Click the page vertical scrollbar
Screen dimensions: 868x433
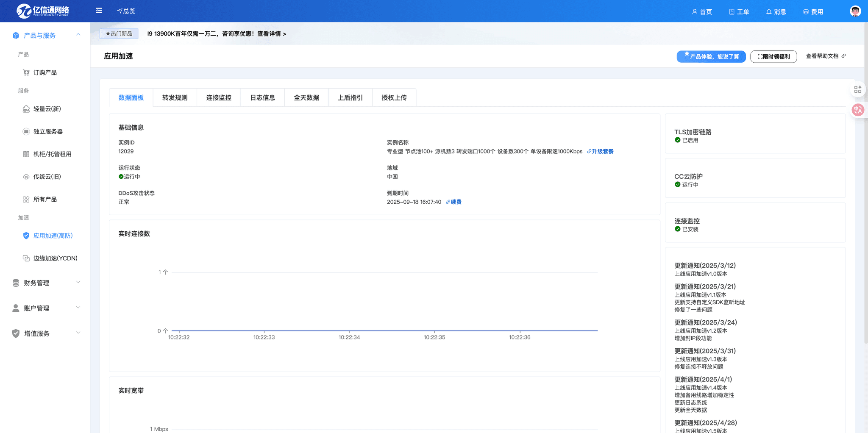pos(865,182)
